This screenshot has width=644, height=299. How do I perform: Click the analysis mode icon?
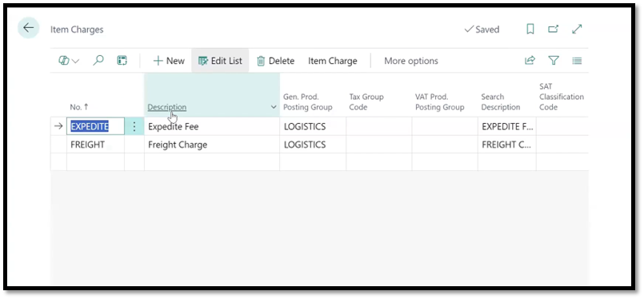point(122,61)
